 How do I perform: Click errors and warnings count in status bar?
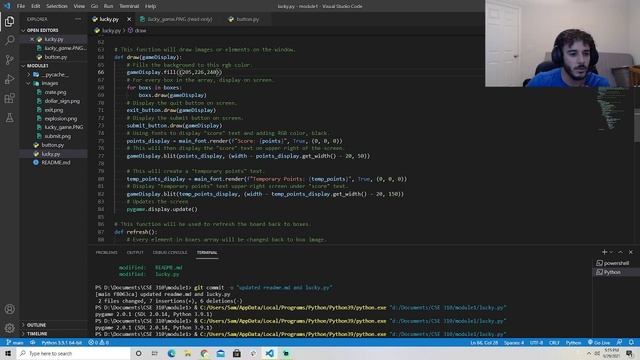click(x=98, y=343)
